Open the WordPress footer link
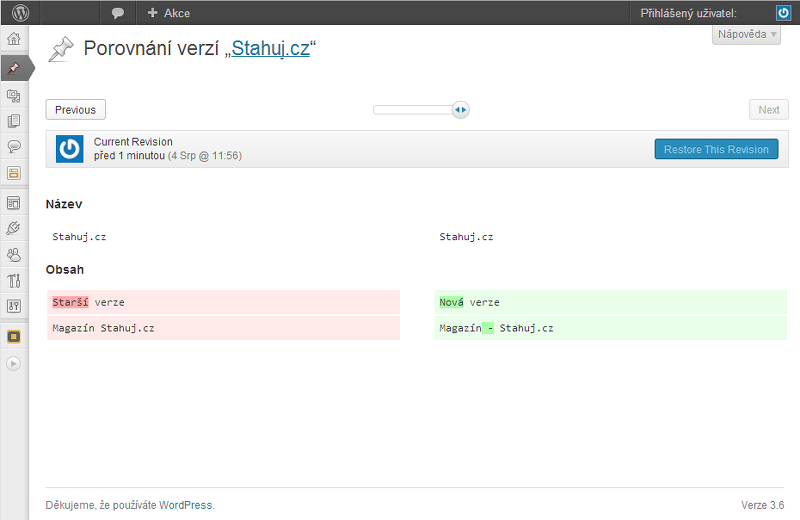 186,505
